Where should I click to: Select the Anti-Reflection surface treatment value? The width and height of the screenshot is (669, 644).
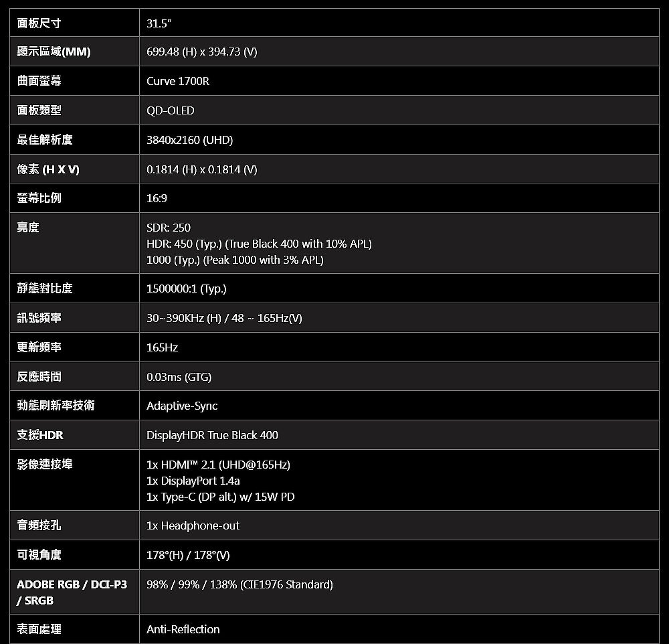coord(183,629)
